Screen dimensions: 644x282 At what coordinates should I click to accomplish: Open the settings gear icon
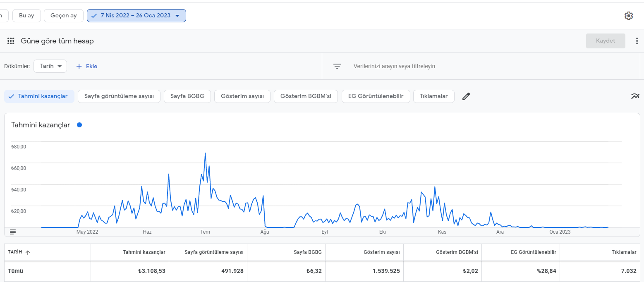pos(629,16)
